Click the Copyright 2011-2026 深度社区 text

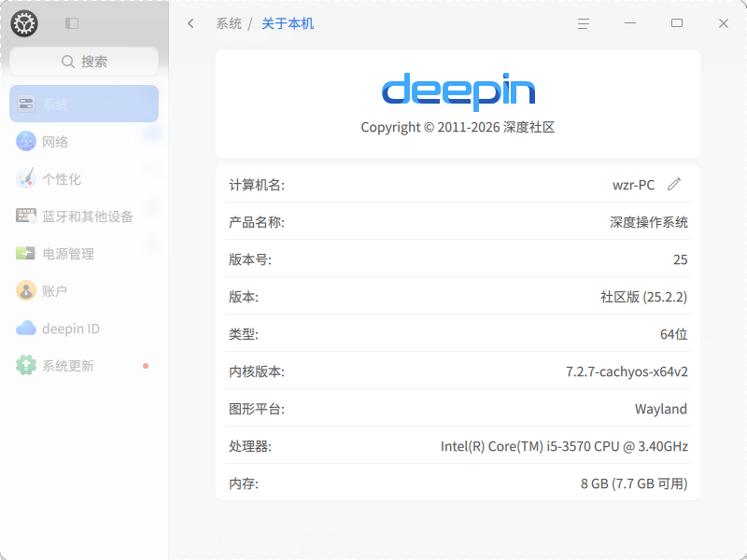[458, 127]
